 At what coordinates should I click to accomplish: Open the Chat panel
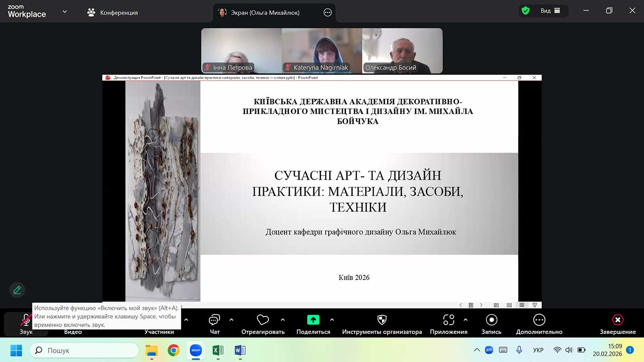(215, 324)
